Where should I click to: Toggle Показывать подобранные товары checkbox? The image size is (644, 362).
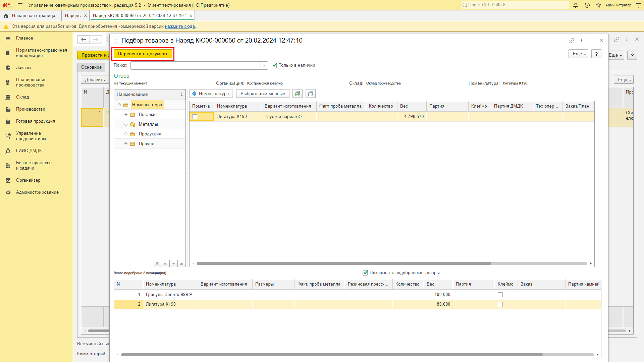365,273
